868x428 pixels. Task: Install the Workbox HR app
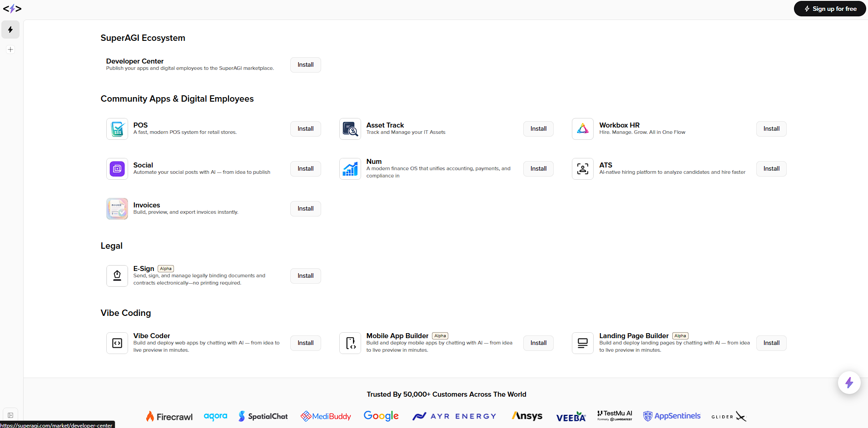point(771,129)
